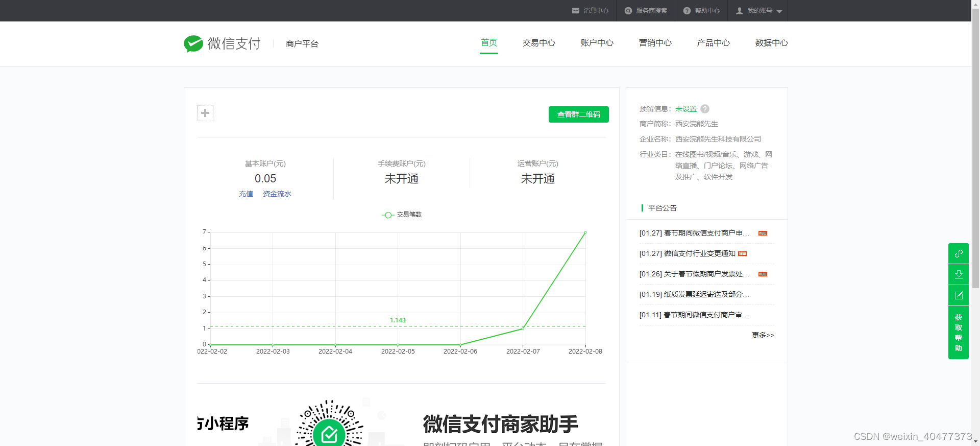Open the 营销中心 menu
980x446 pixels.
pos(655,43)
